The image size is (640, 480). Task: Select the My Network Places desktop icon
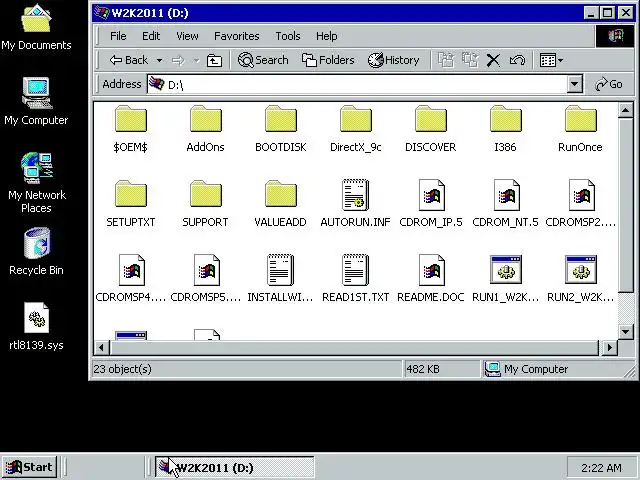pyautogui.click(x=36, y=182)
